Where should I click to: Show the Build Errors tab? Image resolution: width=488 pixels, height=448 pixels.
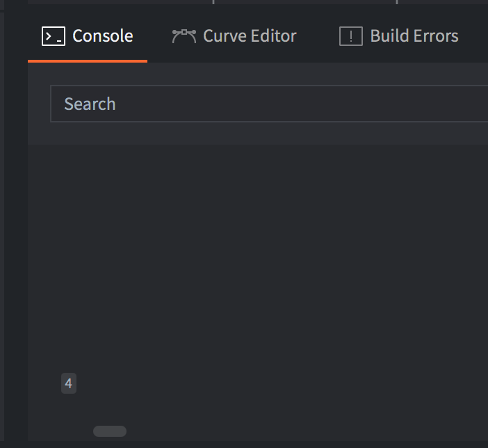coord(399,36)
